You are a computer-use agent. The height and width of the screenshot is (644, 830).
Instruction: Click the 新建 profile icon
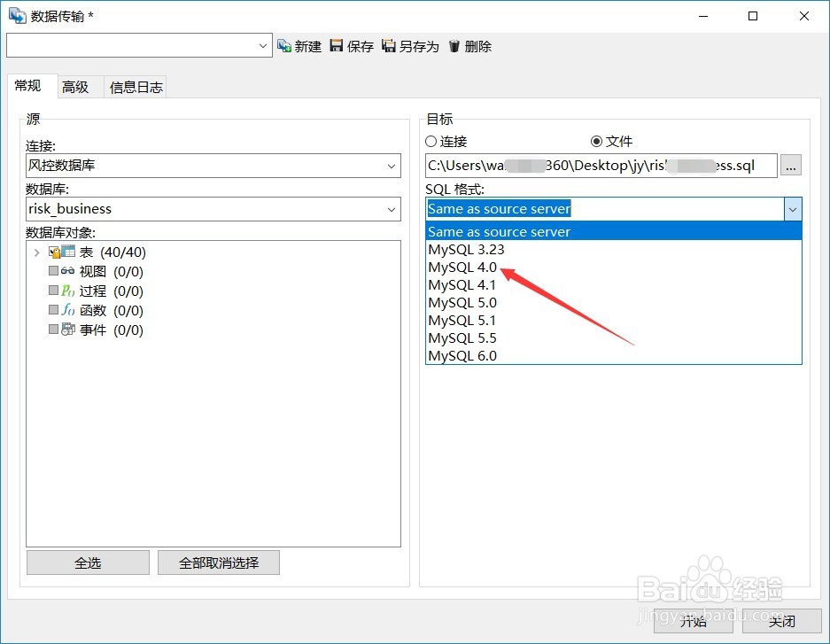tap(284, 45)
